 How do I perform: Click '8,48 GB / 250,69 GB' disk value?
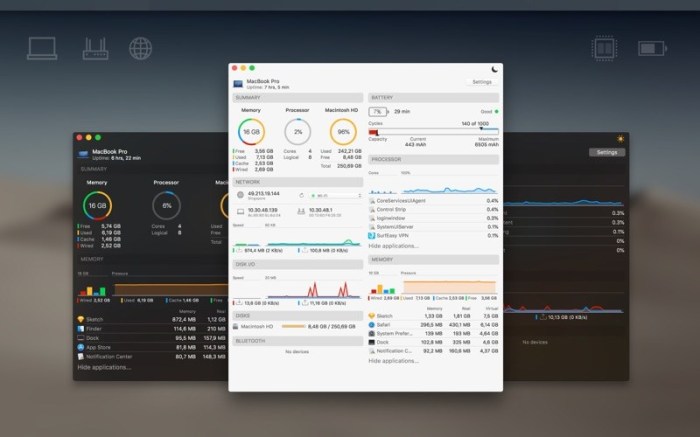(x=331, y=327)
